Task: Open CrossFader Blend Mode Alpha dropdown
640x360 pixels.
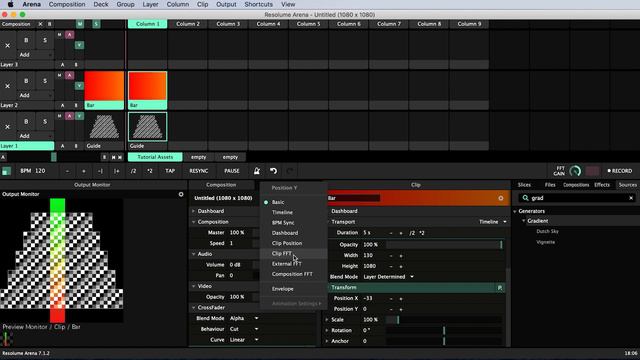Action: pos(244,318)
